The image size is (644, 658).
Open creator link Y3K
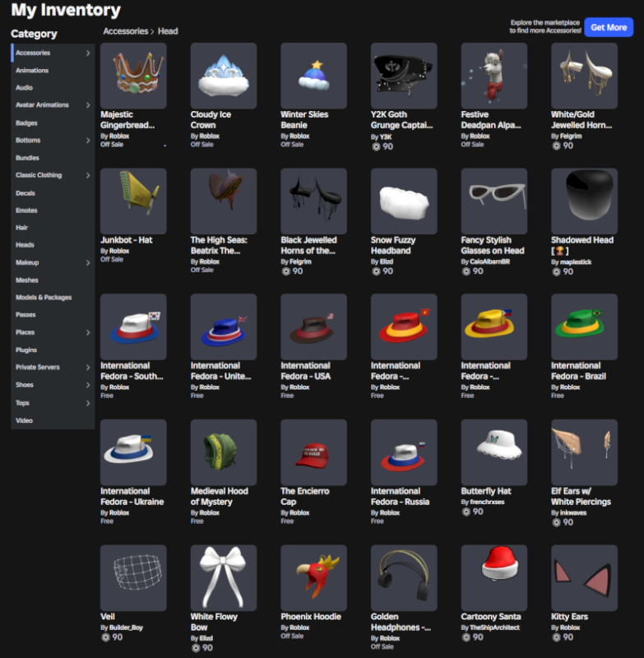point(385,137)
